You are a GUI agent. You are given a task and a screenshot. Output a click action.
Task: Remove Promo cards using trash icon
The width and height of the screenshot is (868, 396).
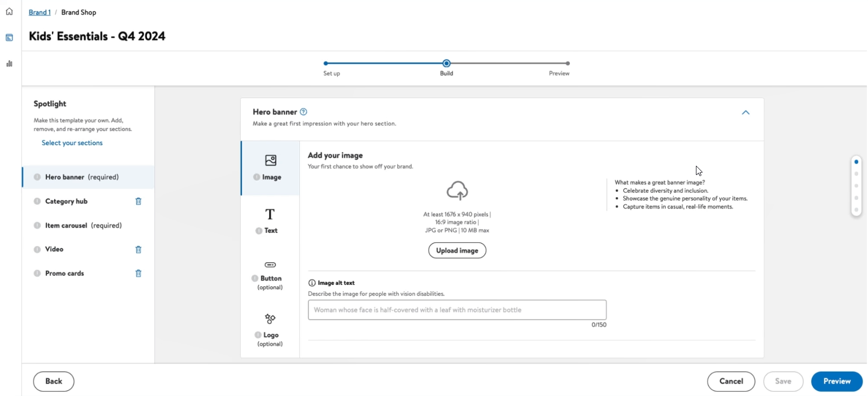click(139, 274)
